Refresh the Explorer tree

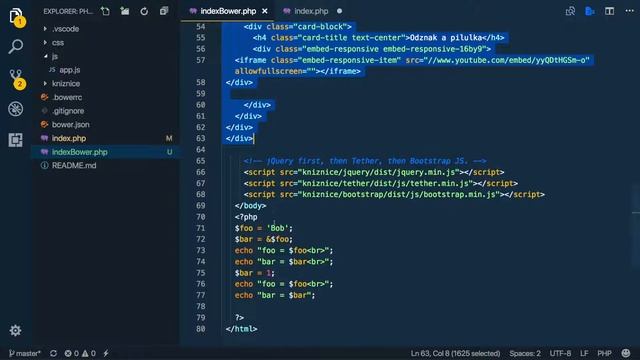click(x=144, y=11)
